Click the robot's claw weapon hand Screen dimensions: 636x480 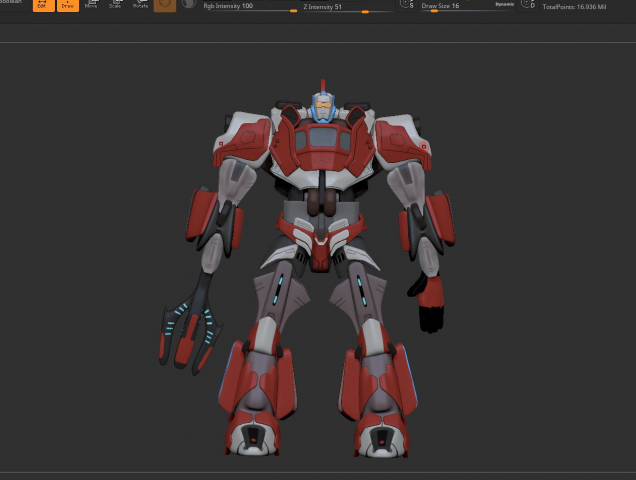tap(190, 323)
